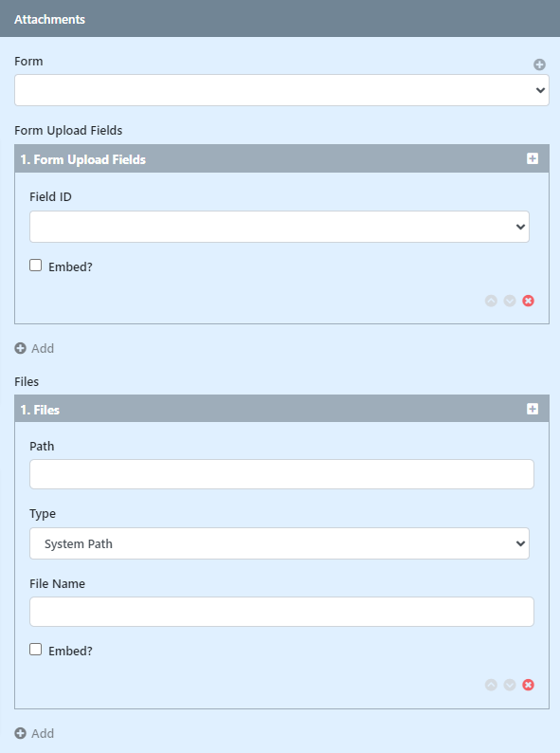Click the plus icon beside the Form label
Screen dimensions: 560x753
point(539,64)
